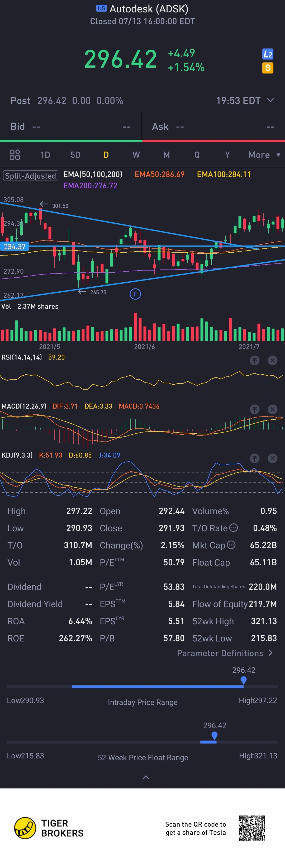
Task: Tap the 52wk High 321.13 value
Action: click(x=264, y=621)
